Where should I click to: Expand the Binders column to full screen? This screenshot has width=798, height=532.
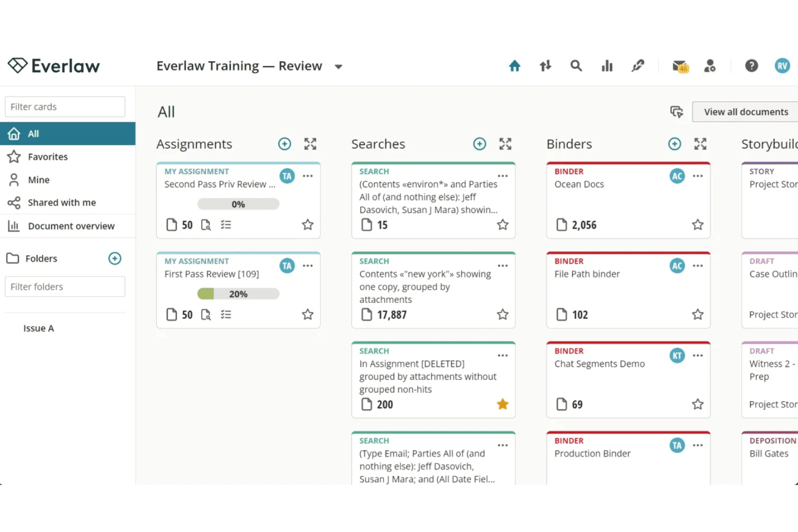(x=700, y=144)
